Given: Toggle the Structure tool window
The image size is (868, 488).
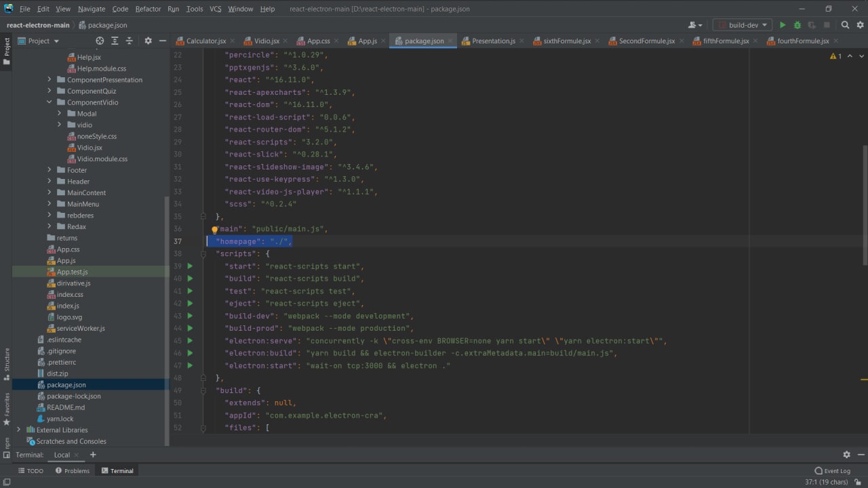Looking at the screenshot, I should pos(7,359).
